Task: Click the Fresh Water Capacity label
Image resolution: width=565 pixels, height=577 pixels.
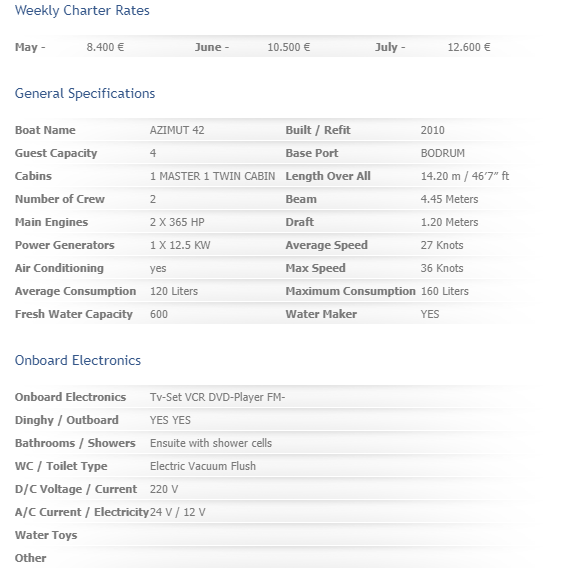Action: 74,314
